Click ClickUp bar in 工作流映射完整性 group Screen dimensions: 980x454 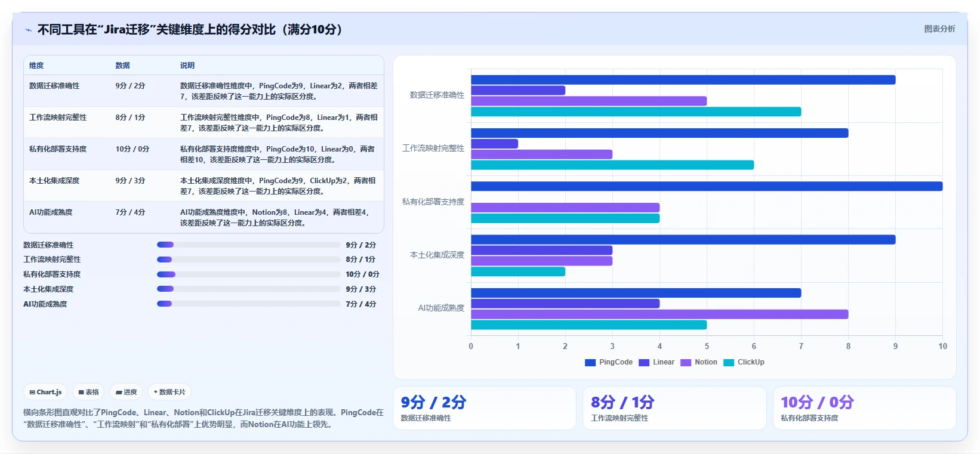(612, 165)
